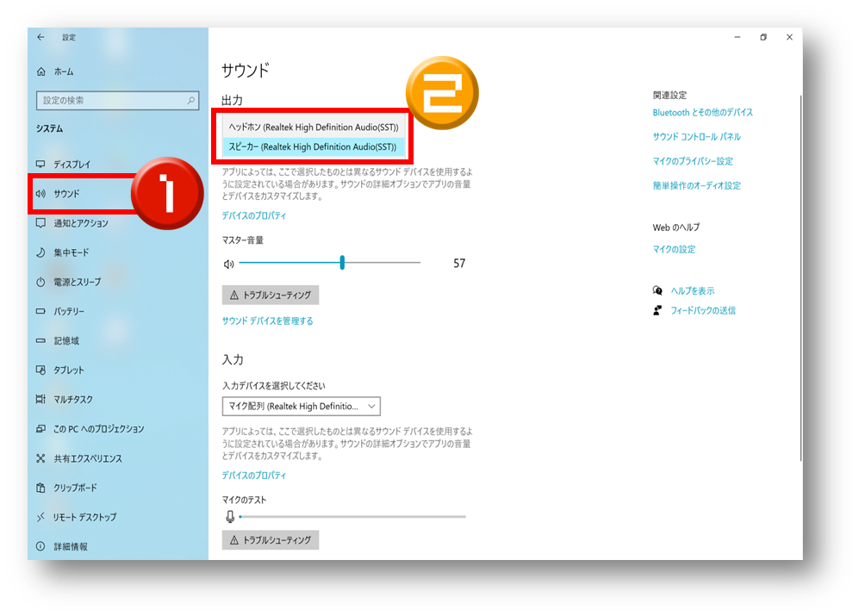The width and height of the screenshot is (859, 616).
Task: Open バッテリー settings page
Action: point(69,311)
